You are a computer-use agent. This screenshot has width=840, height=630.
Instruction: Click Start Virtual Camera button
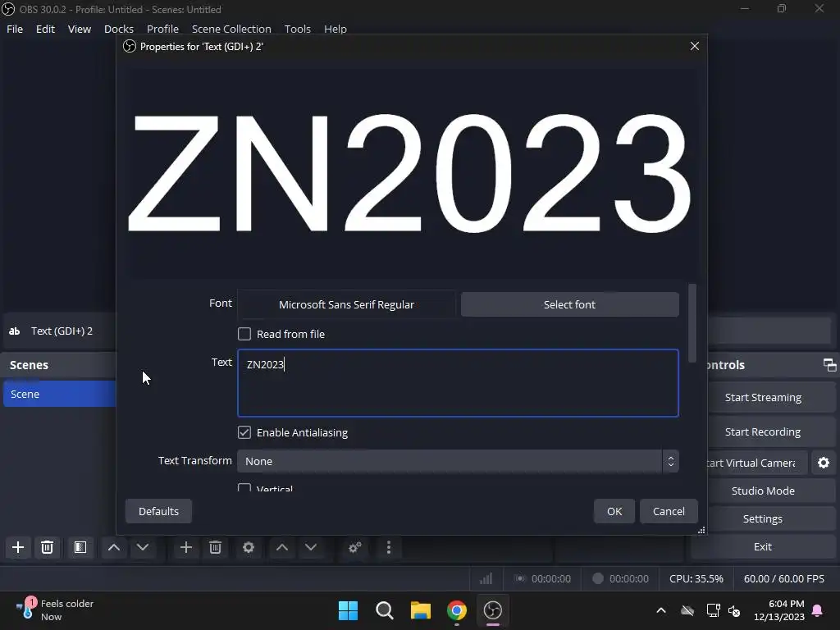pos(756,463)
